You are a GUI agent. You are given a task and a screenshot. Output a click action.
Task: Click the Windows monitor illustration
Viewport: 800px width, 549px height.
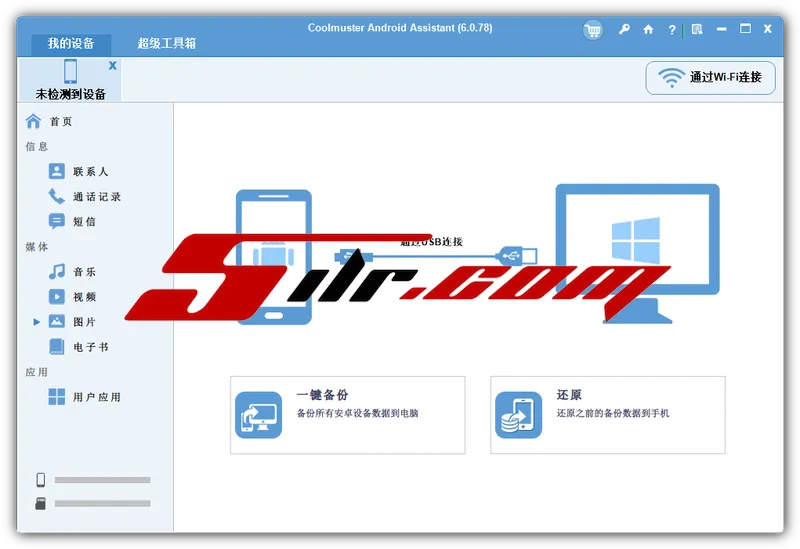point(638,253)
